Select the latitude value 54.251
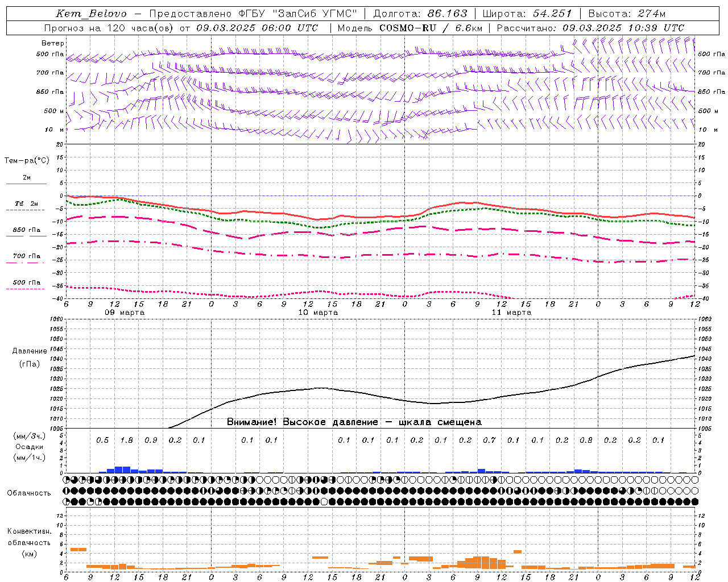The width and height of the screenshot is (728, 582). (552, 14)
